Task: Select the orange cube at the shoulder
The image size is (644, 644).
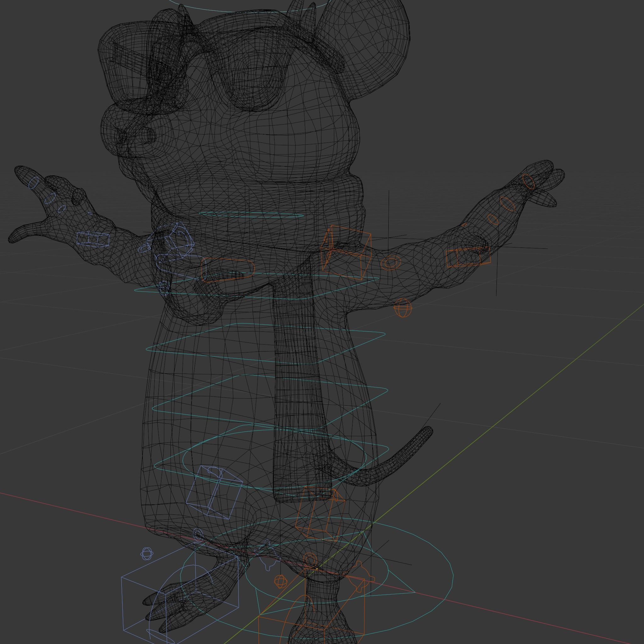Action: [x=346, y=252]
